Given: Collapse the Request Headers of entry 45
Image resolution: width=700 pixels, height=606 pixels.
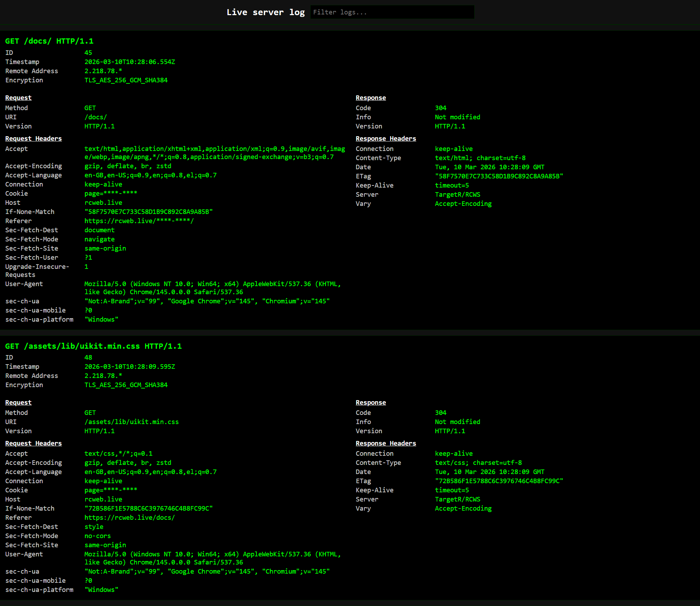Looking at the screenshot, I should [33, 138].
